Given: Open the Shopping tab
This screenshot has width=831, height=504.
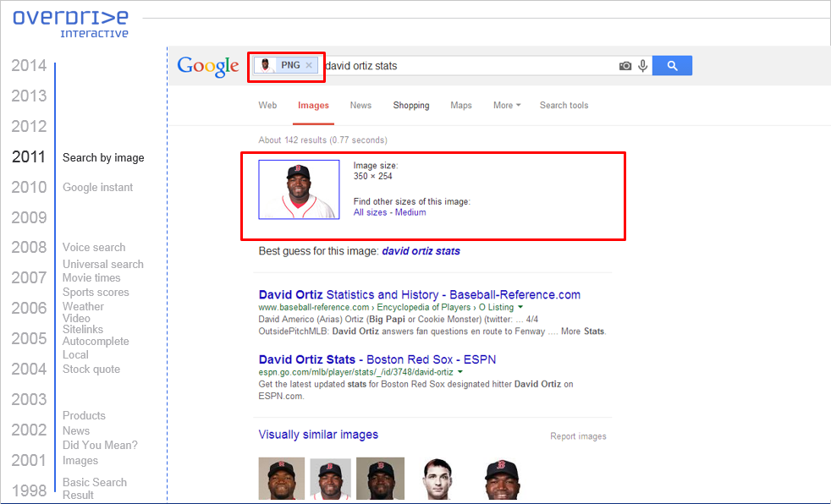Looking at the screenshot, I should point(410,106).
